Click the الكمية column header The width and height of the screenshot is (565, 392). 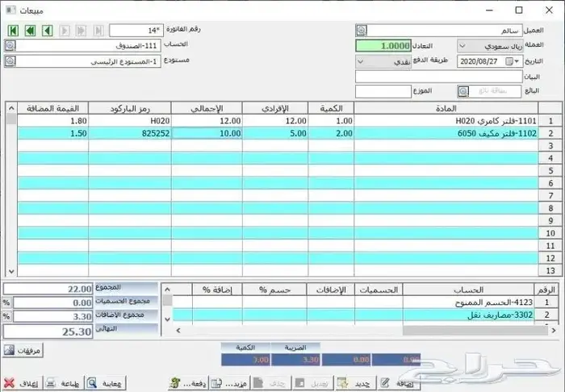(331, 108)
